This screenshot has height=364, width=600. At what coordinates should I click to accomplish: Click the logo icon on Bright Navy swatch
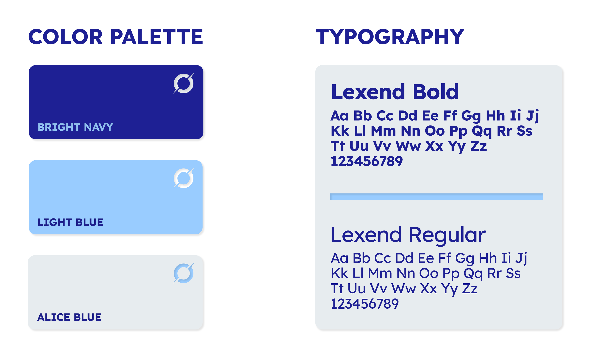[184, 83]
